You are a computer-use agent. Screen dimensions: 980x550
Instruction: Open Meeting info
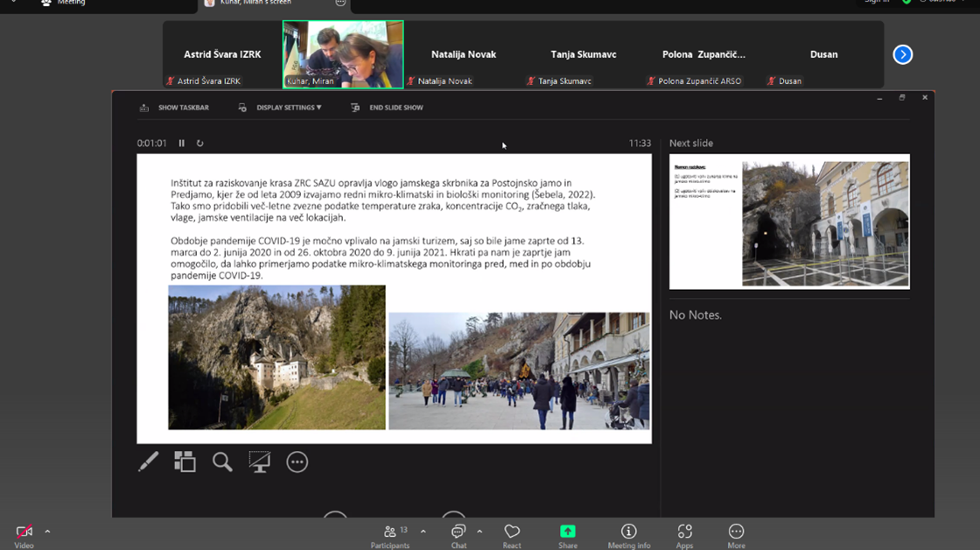[x=628, y=535]
